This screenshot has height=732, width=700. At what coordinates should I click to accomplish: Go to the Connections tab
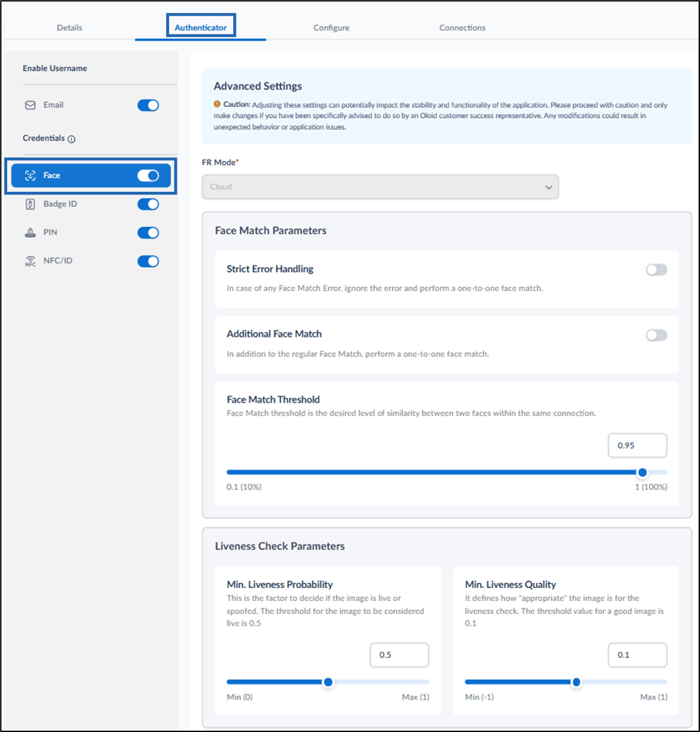point(463,27)
